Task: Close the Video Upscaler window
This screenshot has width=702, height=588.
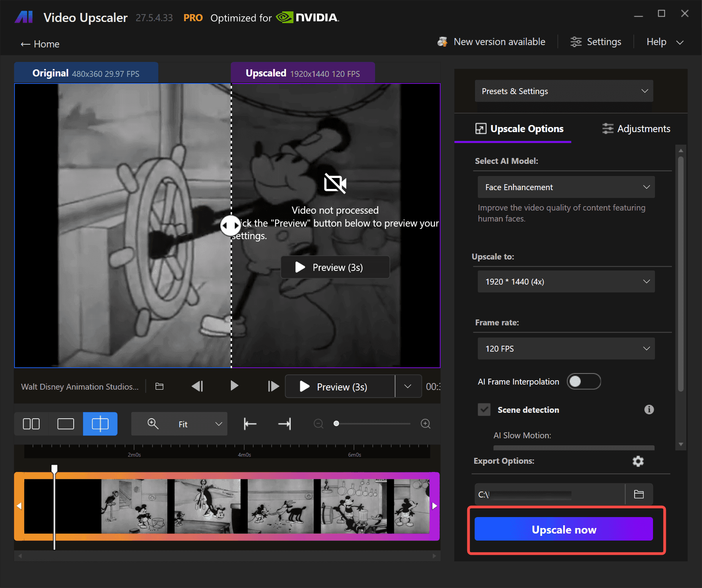Action: pyautogui.click(x=685, y=14)
